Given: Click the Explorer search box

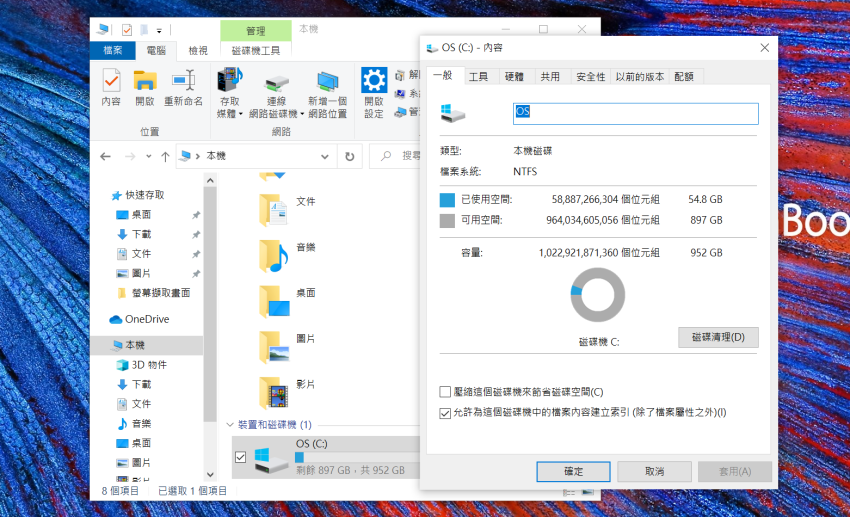Looking at the screenshot, I should (396, 157).
